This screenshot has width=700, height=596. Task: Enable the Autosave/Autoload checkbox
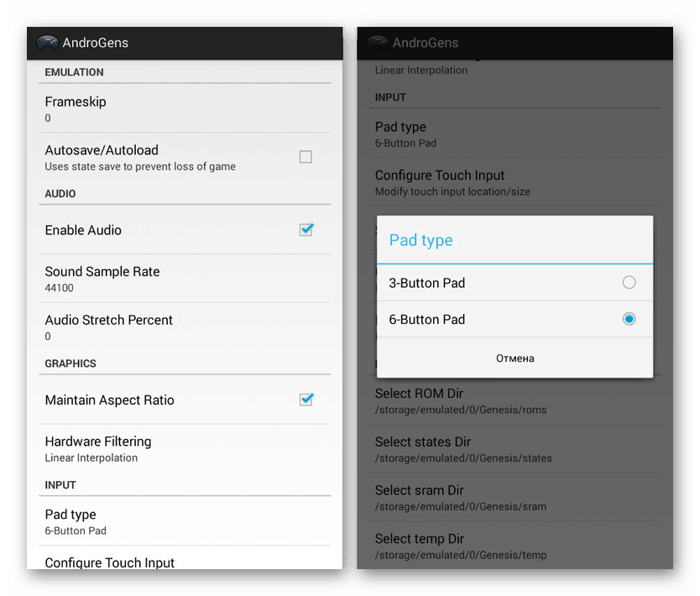point(306,157)
